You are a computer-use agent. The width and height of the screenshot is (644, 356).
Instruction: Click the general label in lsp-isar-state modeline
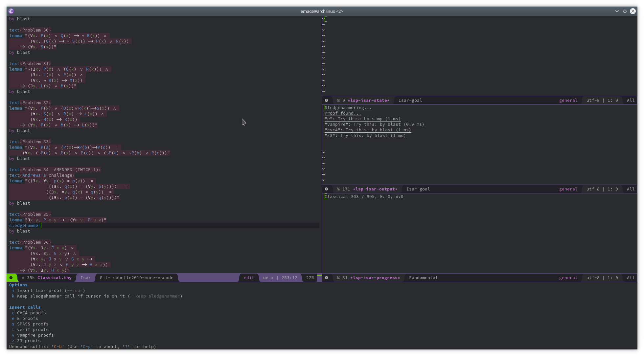[568, 100]
